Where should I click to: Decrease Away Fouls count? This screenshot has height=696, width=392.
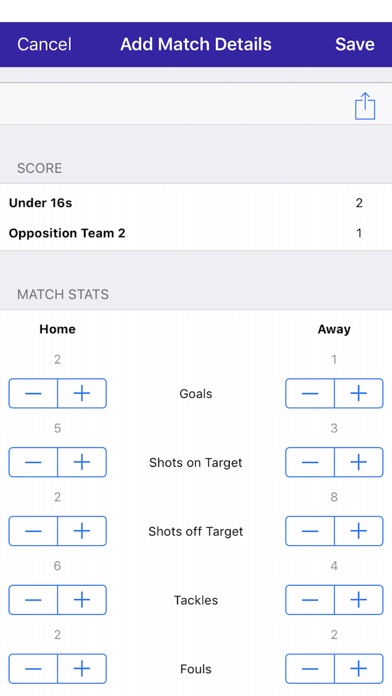[310, 668]
